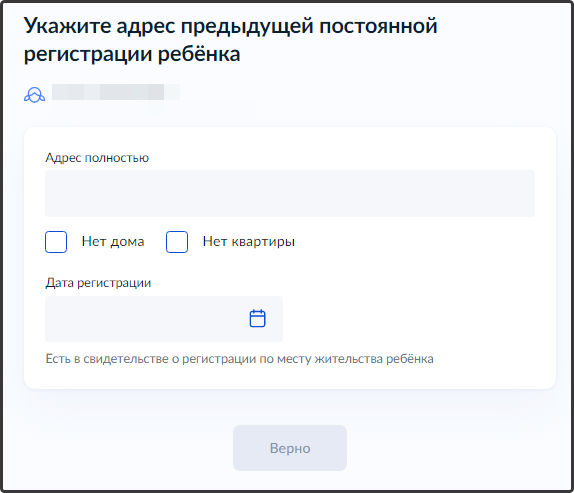Click the "Адрес полностью" field label

(97, 158)
